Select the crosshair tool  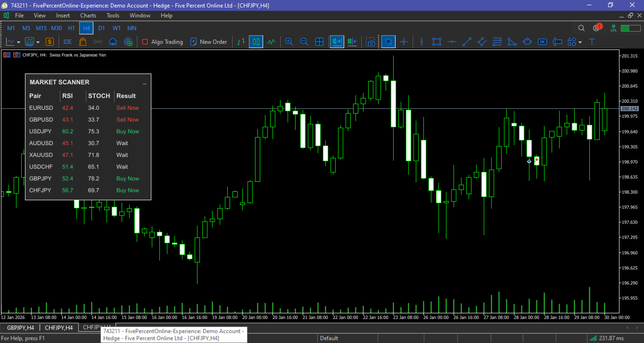coord(404,42)
